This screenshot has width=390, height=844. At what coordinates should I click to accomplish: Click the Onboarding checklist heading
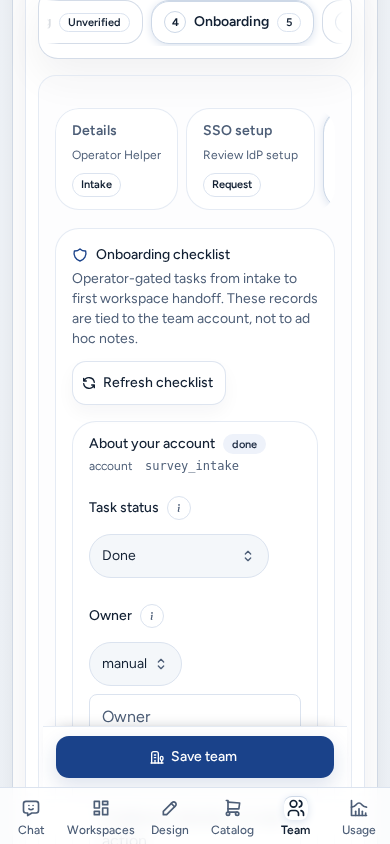pyautogui.click(x=163, y=255)
